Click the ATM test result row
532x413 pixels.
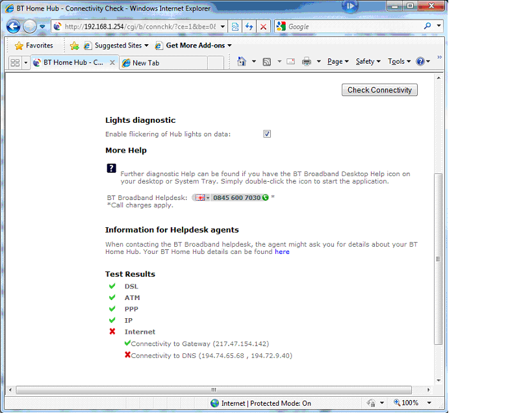coord(124,297)
